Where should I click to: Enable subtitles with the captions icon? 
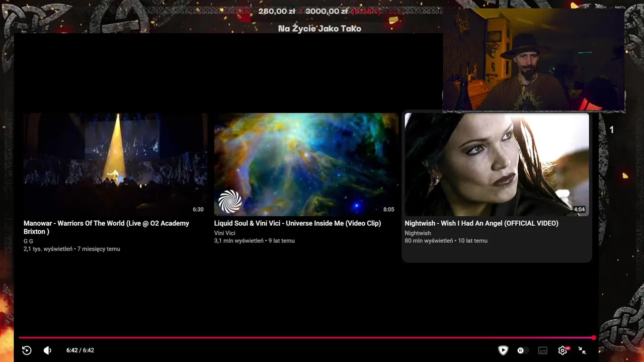coord(542,350)
